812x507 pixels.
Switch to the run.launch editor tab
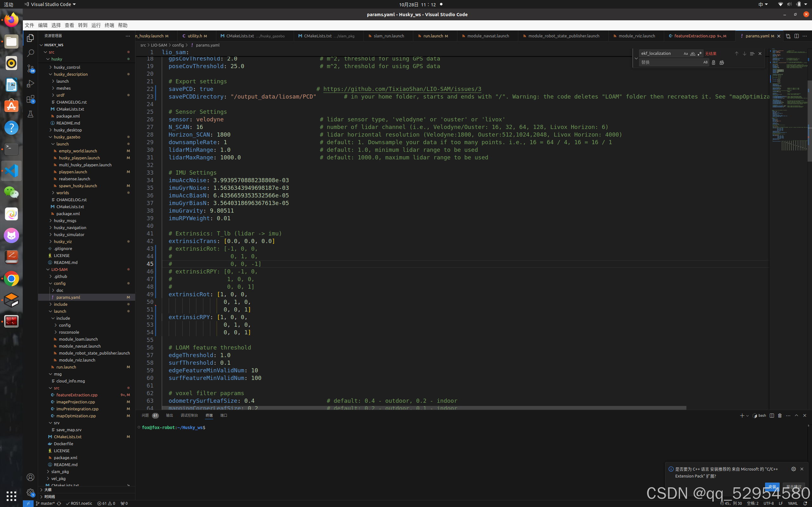pos(433,36)
